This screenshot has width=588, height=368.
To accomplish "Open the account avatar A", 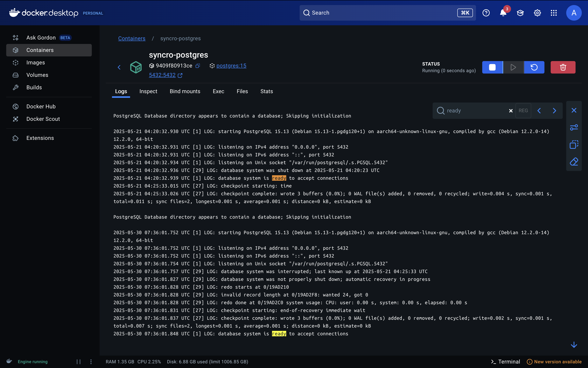I will 574,13.
